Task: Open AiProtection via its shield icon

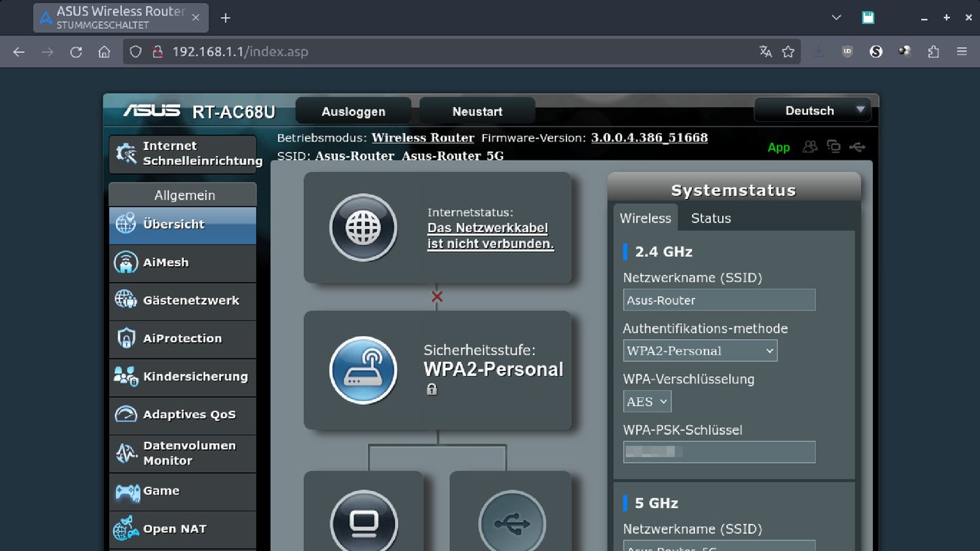Action: (x=125, y=338)
